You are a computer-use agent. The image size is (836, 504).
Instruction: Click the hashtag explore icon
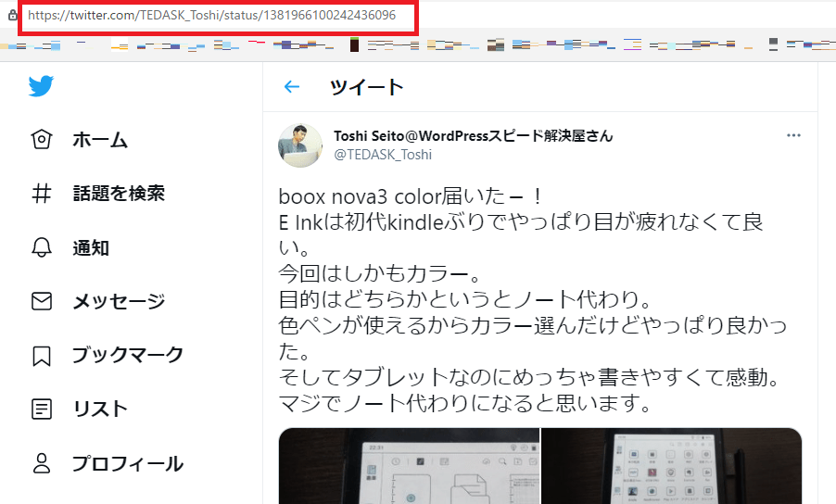(x=42, y=194)
